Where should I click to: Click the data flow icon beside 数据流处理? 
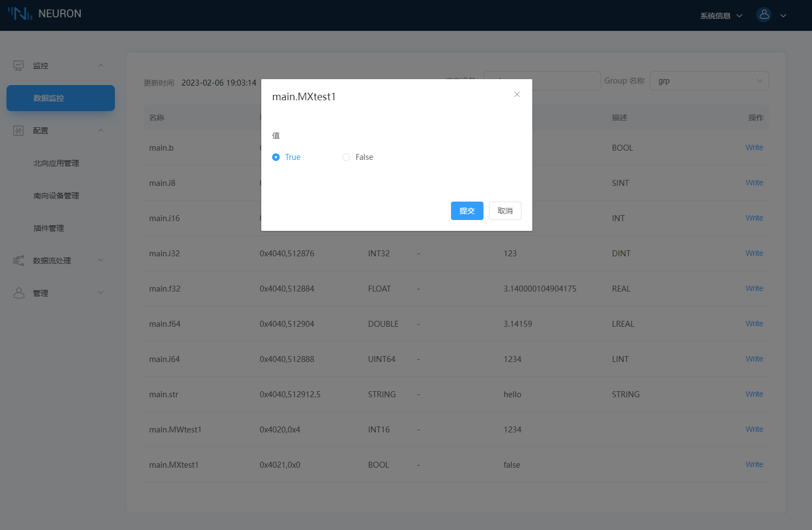[x=19, y=260]
